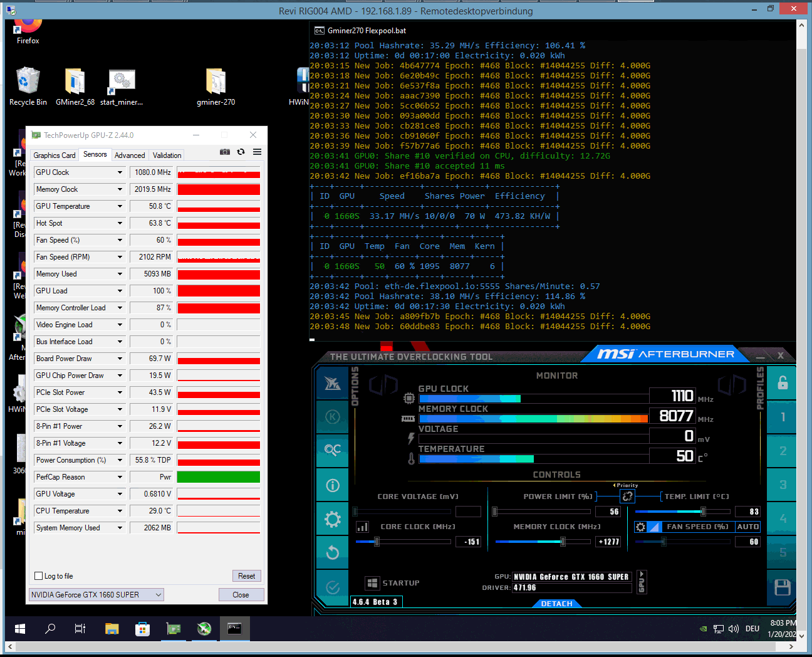Toggle fan speed AUTO mode
Viewport: 812px width, 657px height.
click(x=747, y=527)
